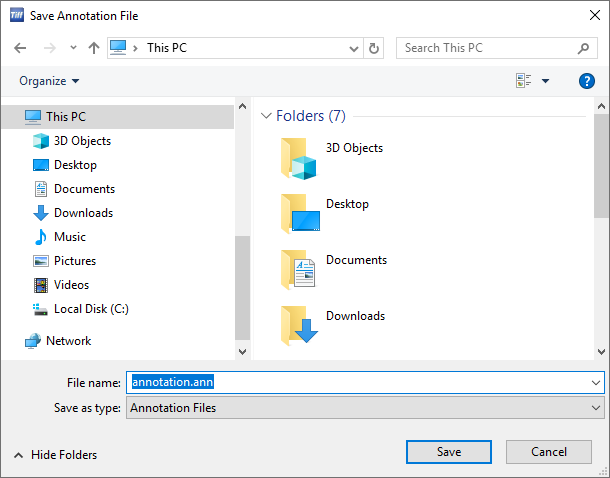
Task: Click the change view layout icon
Action: point(523,81)
